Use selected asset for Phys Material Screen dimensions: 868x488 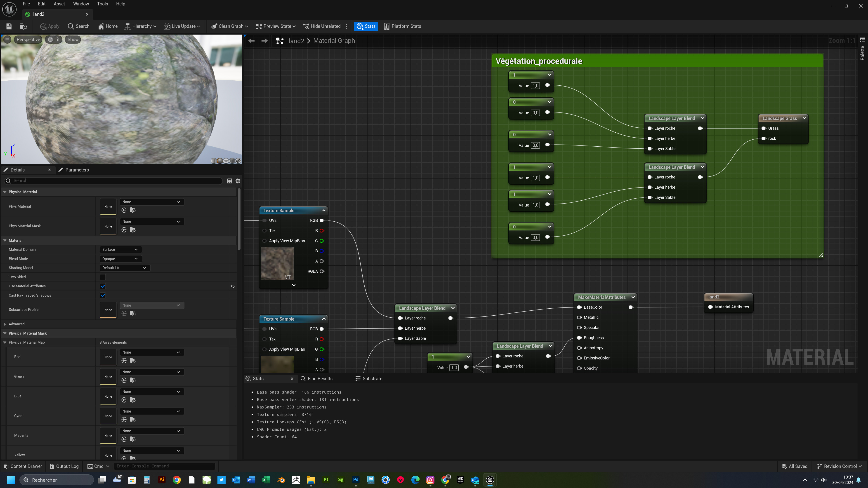point(124,210)
